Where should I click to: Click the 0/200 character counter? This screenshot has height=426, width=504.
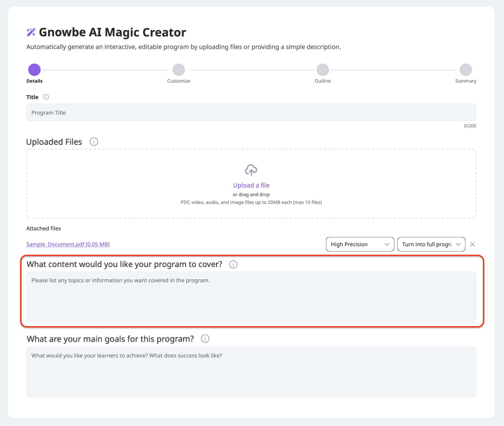point(470,126)
